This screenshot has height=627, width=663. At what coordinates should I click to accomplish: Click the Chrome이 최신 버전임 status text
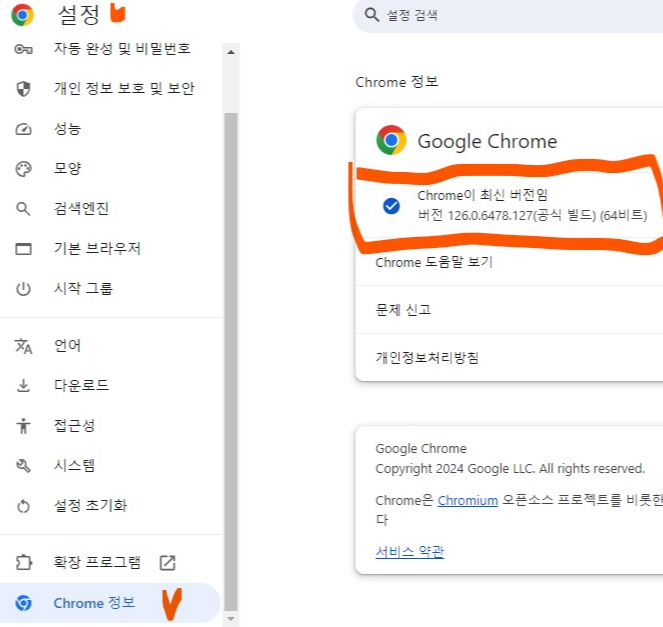click(482, 195)
